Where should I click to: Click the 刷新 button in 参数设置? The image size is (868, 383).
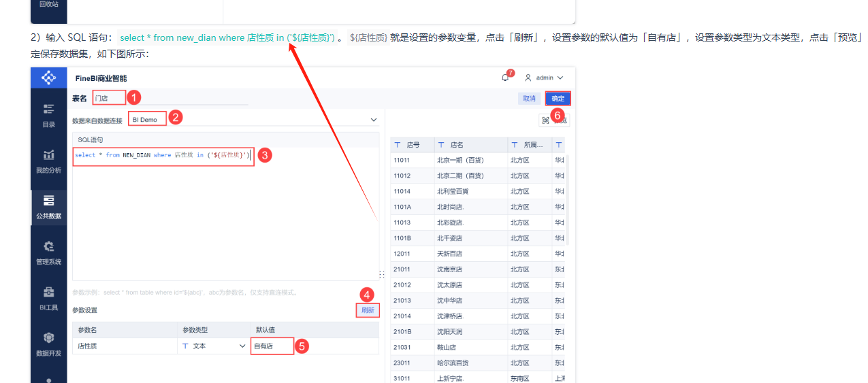368,310
